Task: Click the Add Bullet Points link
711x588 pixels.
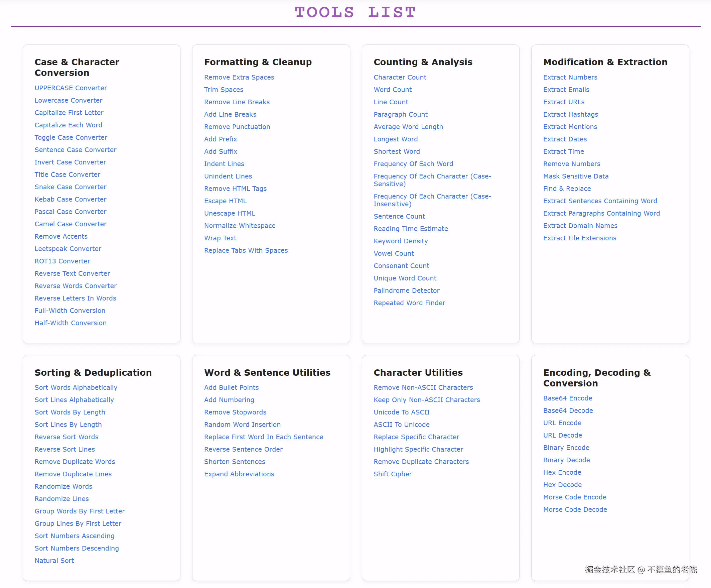Action: 231,387
